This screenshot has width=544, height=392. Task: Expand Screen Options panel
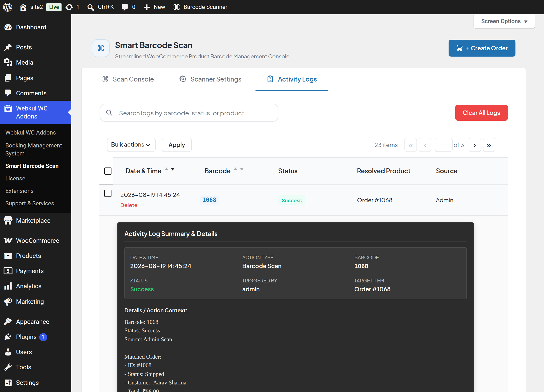click(504, 21)
